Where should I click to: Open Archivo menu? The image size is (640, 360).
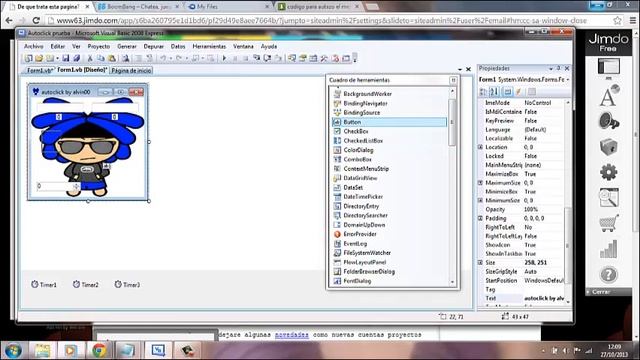33,47
